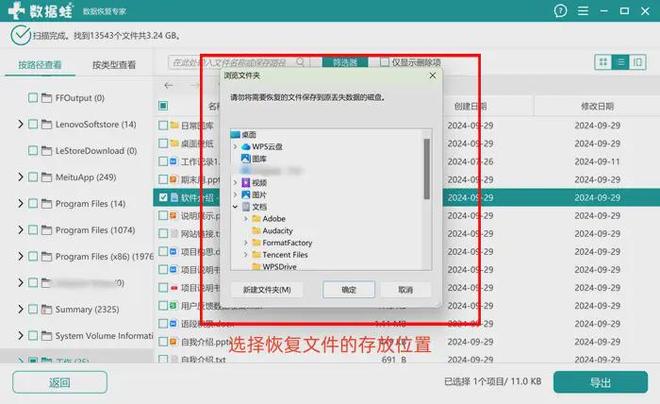Sort by 创建日期 column header
The width and height of the screenshot is (660, 404).
click(471, 106)
